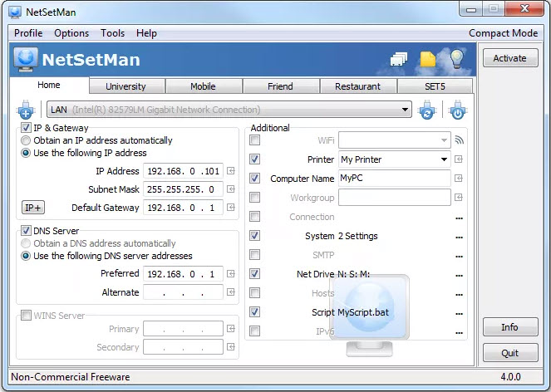Click the IP Address input field
The height and width of the screenshot is (392, 551).
point(183,171)
